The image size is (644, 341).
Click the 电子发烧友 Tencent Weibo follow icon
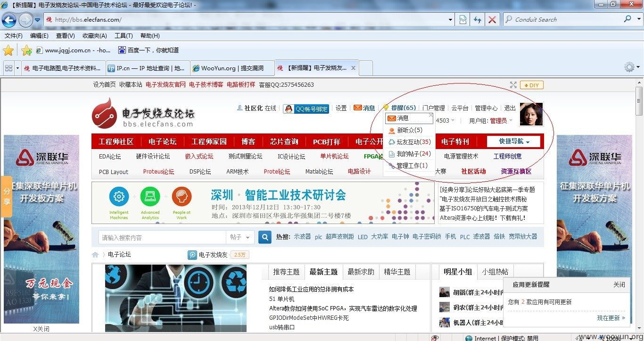click(192, 255)
